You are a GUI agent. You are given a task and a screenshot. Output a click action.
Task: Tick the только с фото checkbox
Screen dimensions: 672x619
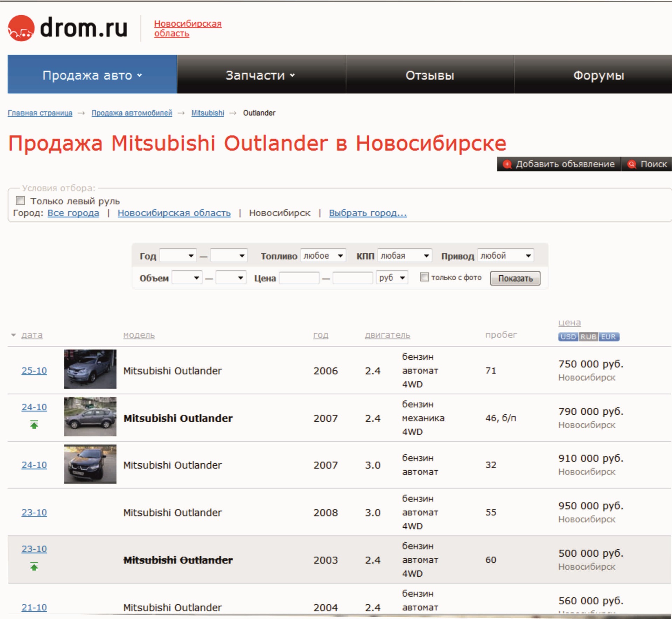(424, 277)
